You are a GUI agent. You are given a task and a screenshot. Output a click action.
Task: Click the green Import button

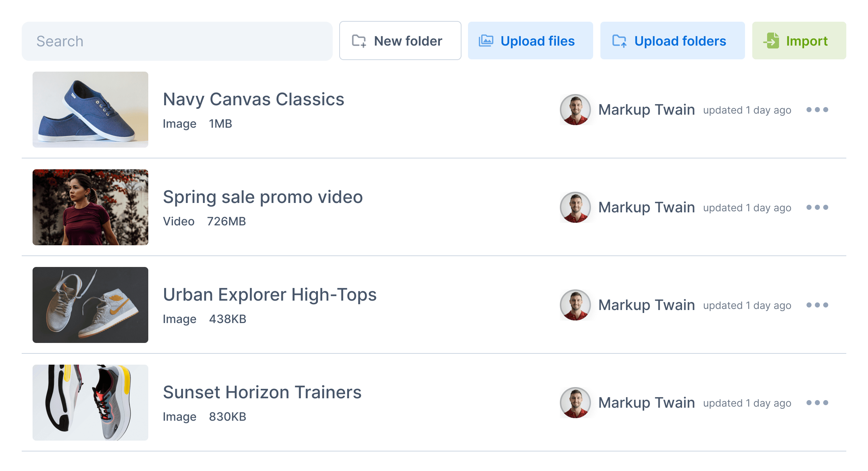coord(799,41)
